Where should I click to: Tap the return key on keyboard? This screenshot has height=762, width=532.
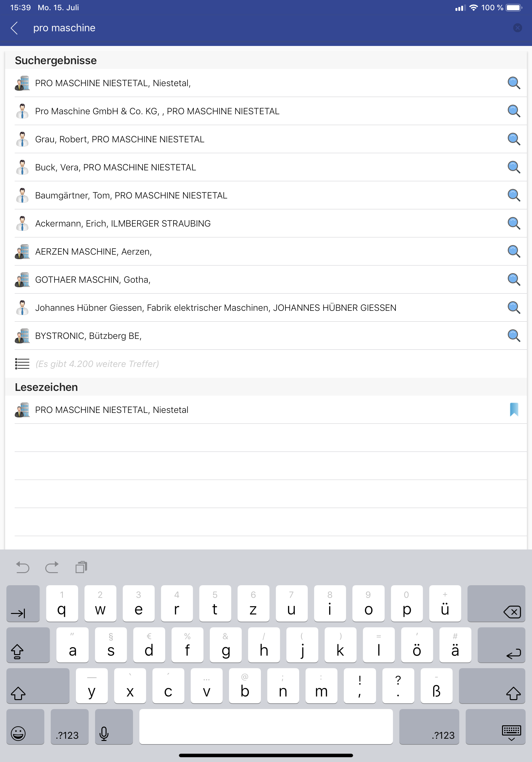pos(501,645)
